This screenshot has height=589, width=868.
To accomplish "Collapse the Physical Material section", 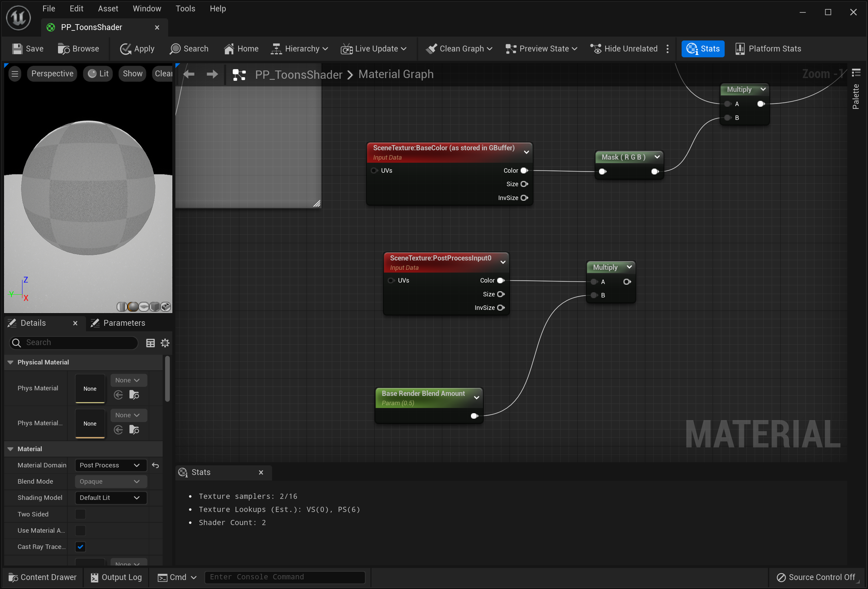I will 10,362.
